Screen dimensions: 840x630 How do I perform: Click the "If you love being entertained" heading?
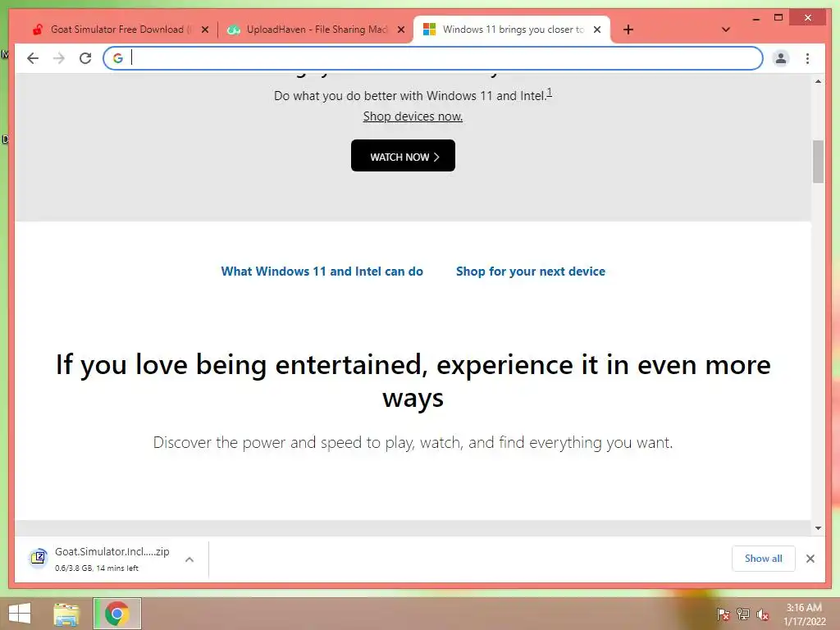pyautogui.click(x=413, y=381)
